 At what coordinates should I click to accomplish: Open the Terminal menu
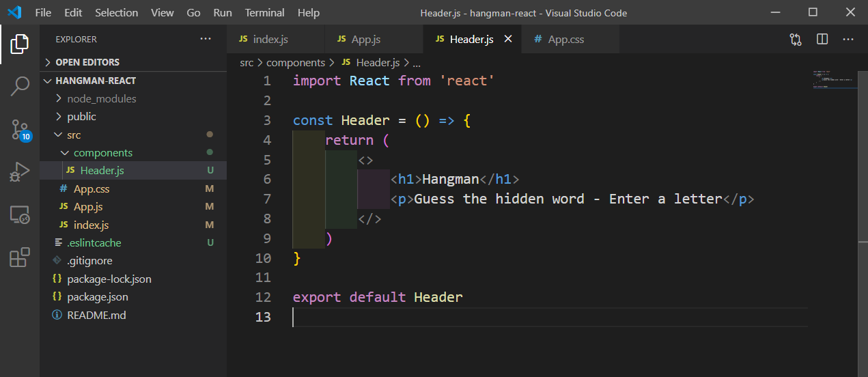tap(265, 12)
